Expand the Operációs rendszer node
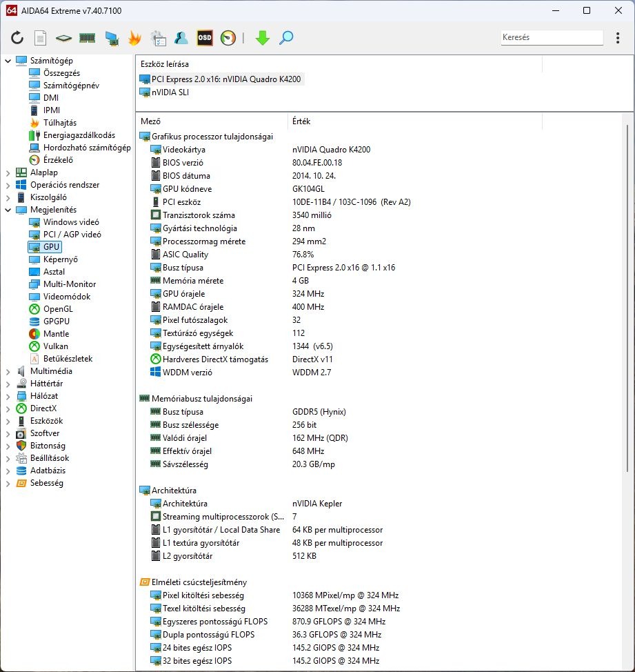This screenshot has width=635, height=672. point(8,185)
